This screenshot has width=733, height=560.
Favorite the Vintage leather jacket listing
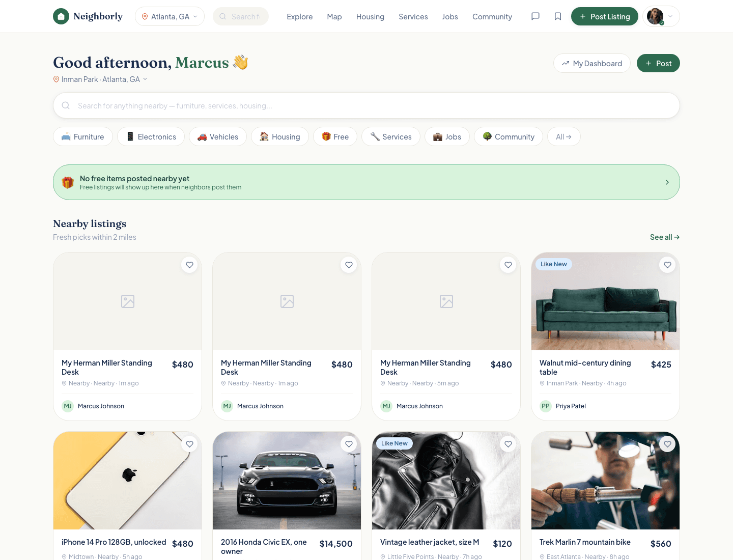[508, 444]
